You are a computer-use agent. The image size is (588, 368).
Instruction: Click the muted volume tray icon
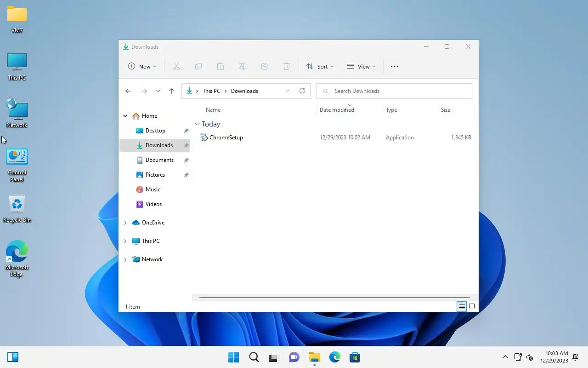[529, 357]
